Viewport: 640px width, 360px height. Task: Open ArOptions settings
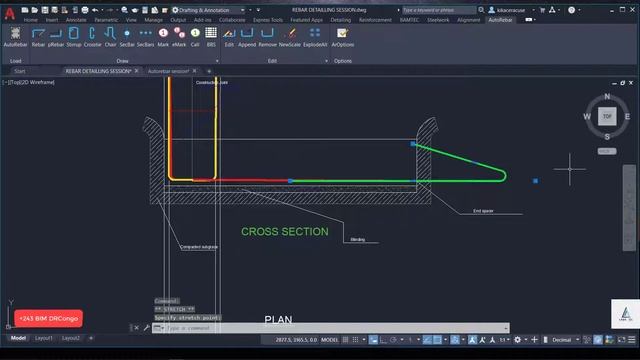point(342,37)
